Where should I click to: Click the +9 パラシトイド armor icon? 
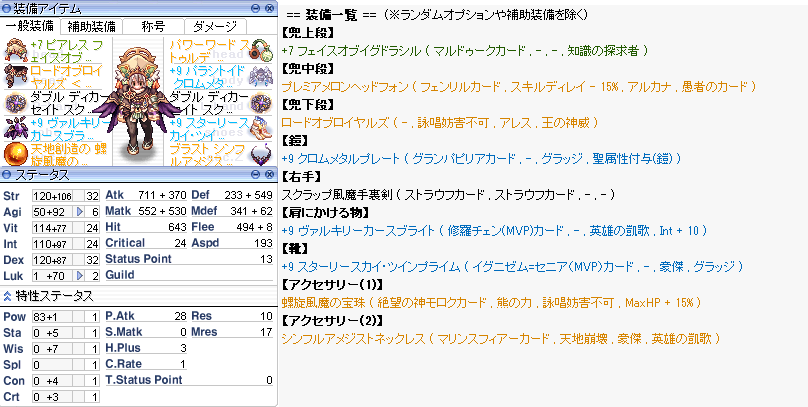[x=261, y=77]
